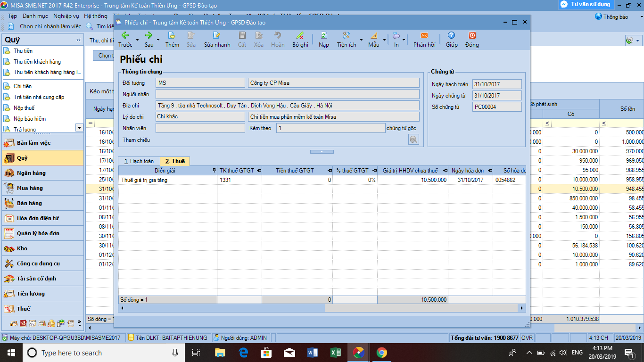Collapse the Quỹ sidebar panel chevron
The width and height of the screenshot is (644, 362).
coord(78,40)
